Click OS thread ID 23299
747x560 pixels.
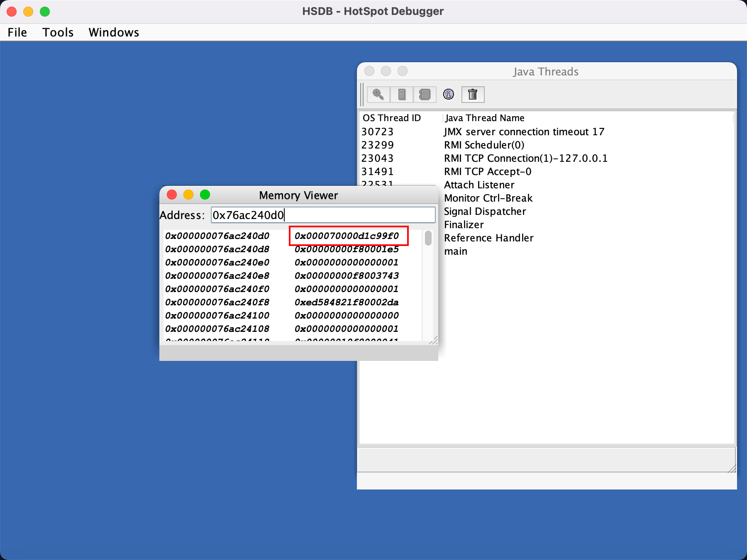pos(377,145)
